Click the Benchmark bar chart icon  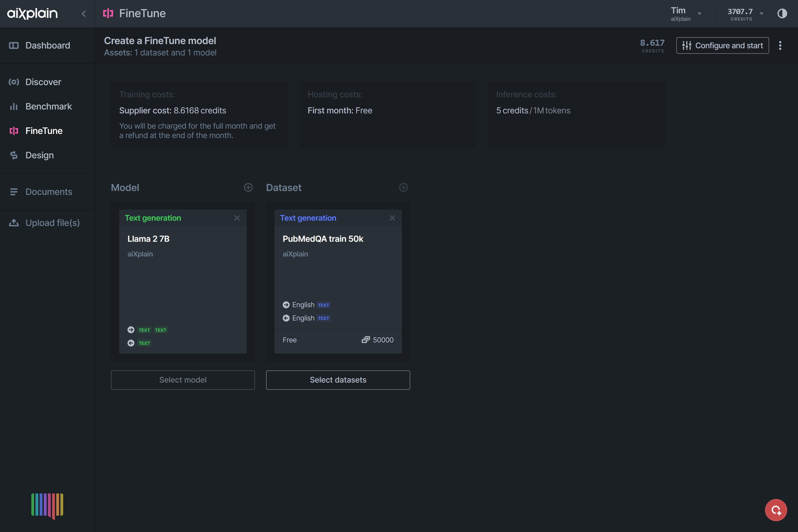(14, 106)
